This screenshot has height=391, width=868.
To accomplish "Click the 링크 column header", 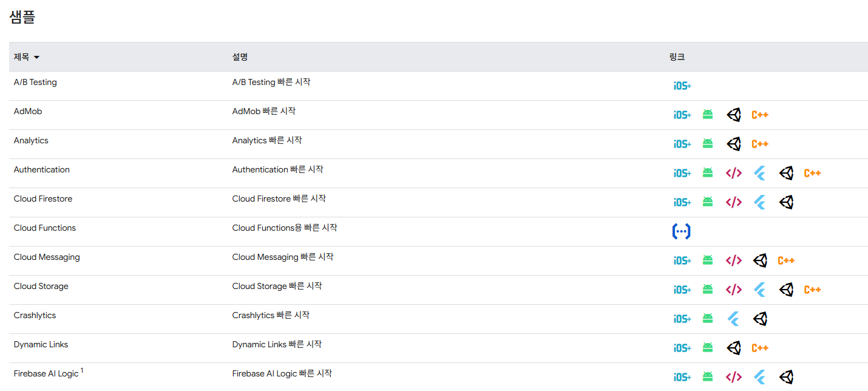I will click(677, 57).
